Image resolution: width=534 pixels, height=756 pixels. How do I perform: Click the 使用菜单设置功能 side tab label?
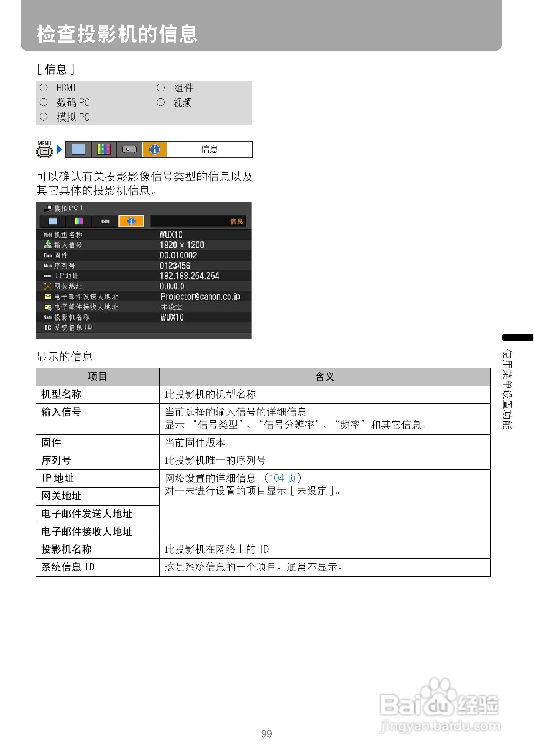pos(507,389)
